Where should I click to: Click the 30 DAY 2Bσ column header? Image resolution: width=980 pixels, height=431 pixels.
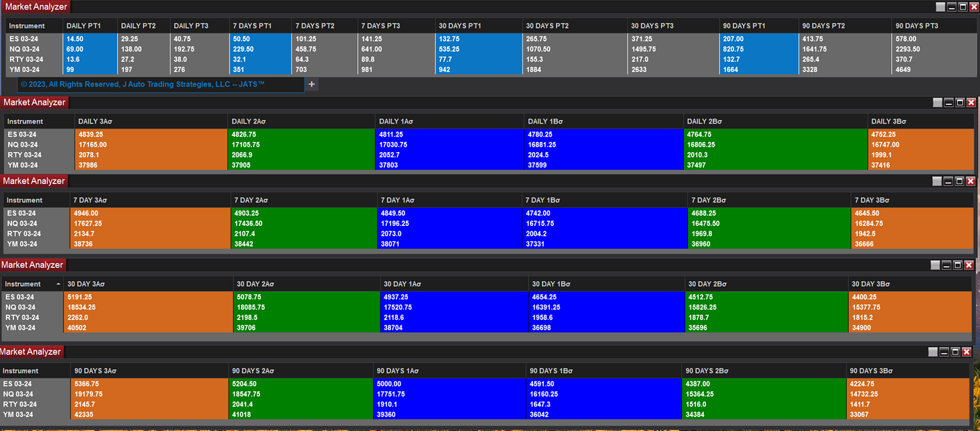point(765,284)
